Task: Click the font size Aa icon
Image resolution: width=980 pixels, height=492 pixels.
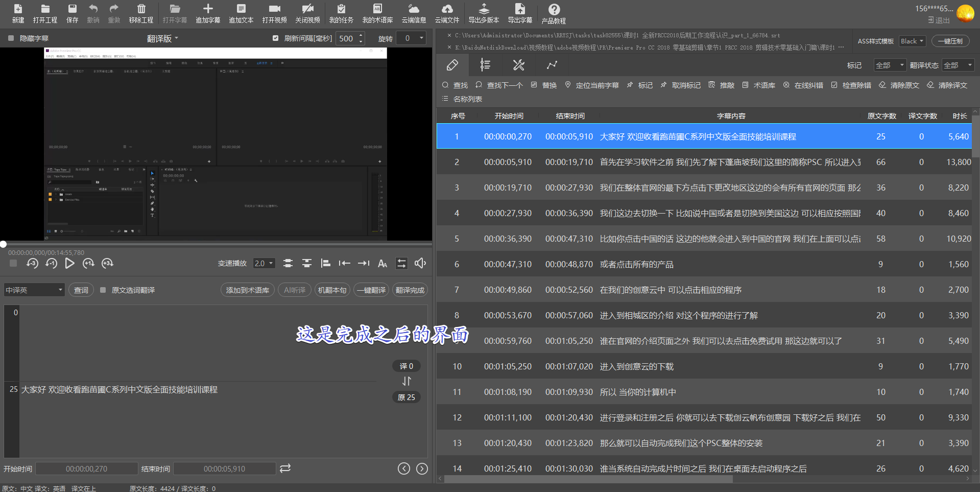Action: click(383, 263)
